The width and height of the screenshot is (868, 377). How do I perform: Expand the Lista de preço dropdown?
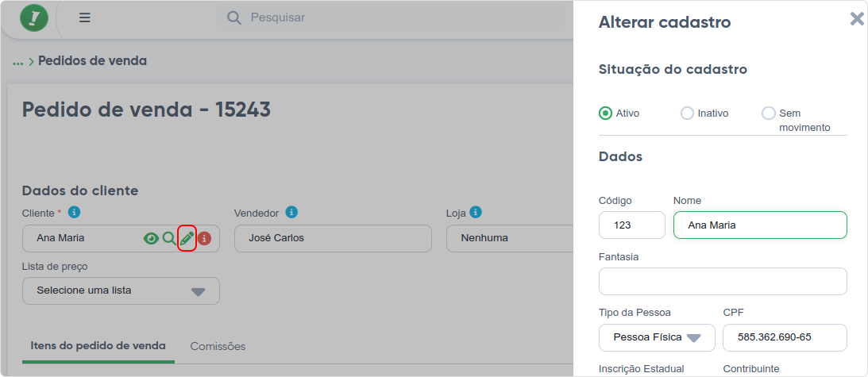tap(121, 290)
